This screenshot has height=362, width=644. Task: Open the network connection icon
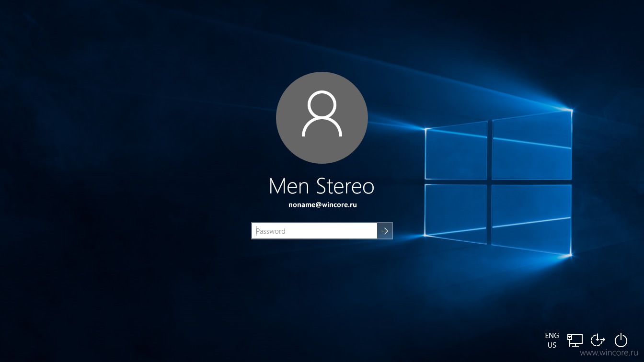[575, 340]
